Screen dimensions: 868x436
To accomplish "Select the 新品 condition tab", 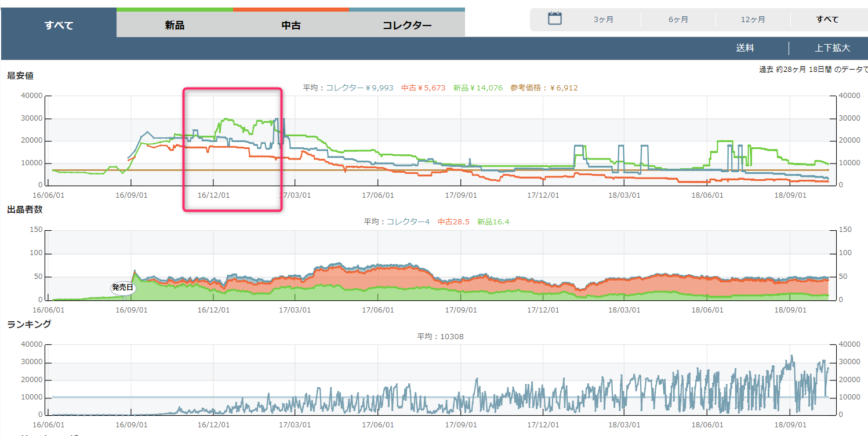I will click(x=175, y=25).
